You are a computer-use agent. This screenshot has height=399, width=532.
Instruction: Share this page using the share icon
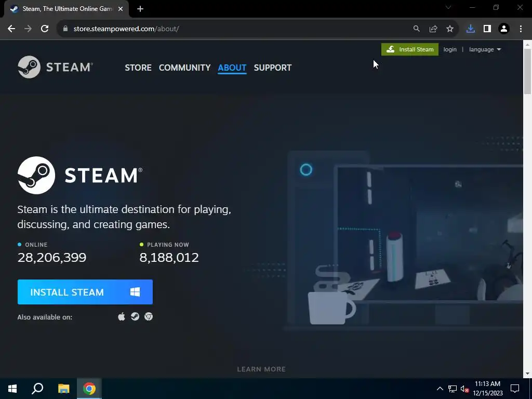[x=433, y=29]
